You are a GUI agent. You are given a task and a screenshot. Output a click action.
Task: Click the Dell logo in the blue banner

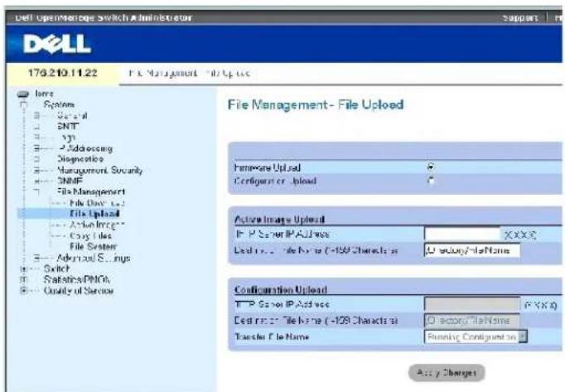tap(57, 44)
